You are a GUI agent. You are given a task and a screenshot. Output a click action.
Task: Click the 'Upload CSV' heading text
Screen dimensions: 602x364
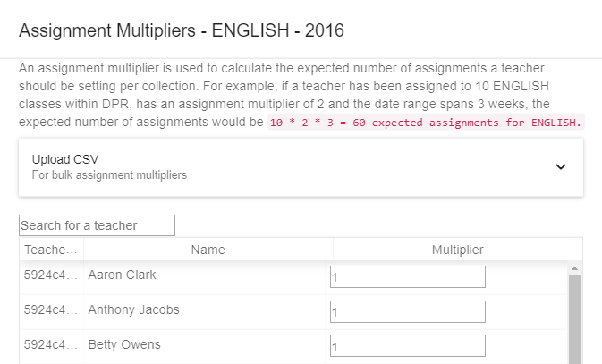(x=65, y=159)
